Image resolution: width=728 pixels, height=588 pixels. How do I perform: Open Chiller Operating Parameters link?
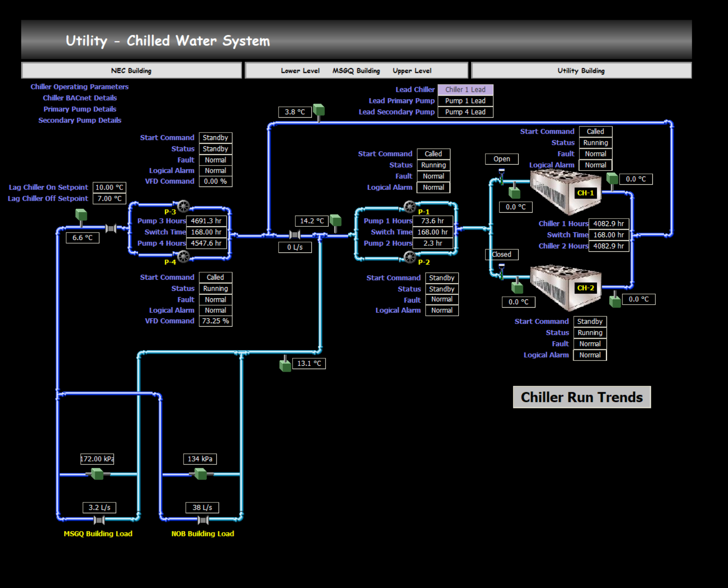click(x=79, y=87)
